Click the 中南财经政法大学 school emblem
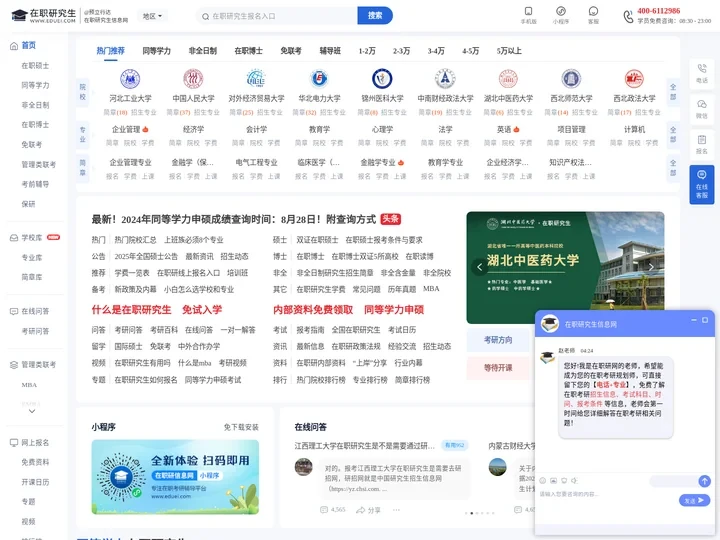The height and width of the screenshot is (540, 720). pyautogui.click(x=445, y=79)
